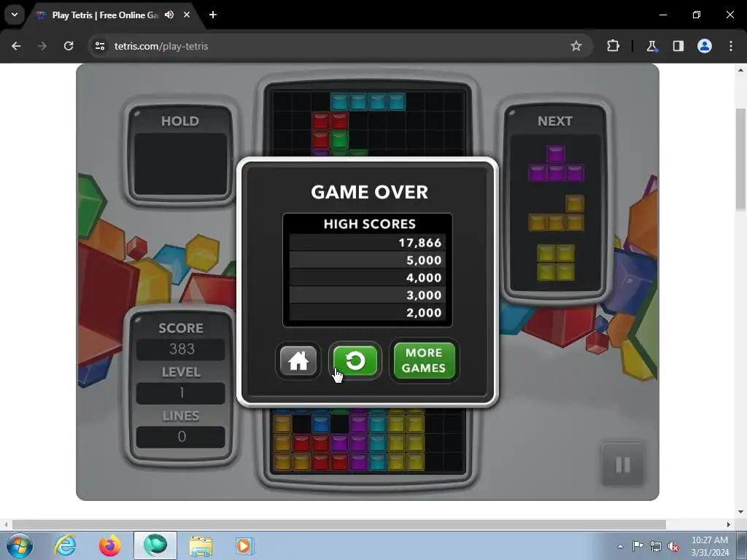This screenshot has width=747, height=560.
Task: Click the 2,000 high score row
Action: pyautogui.click(x=368, y=312)
